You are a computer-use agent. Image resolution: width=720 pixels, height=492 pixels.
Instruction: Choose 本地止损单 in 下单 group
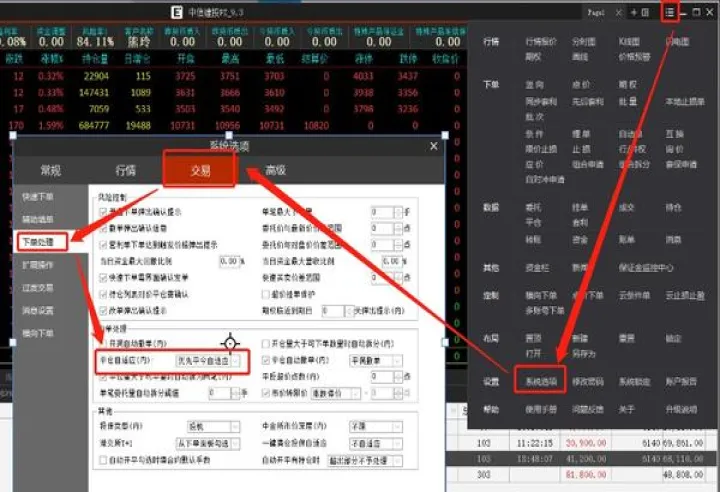click(685, 102)
